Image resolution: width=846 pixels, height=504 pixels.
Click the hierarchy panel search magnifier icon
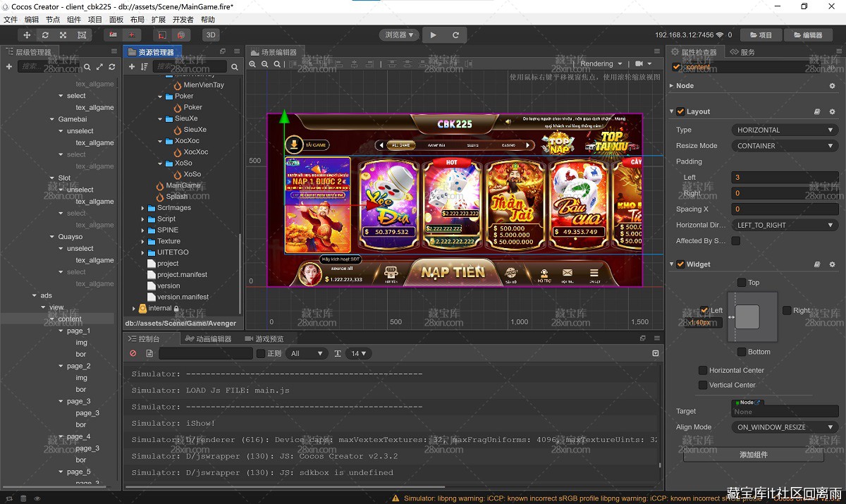pyautogui.click(x=87, y=67)
